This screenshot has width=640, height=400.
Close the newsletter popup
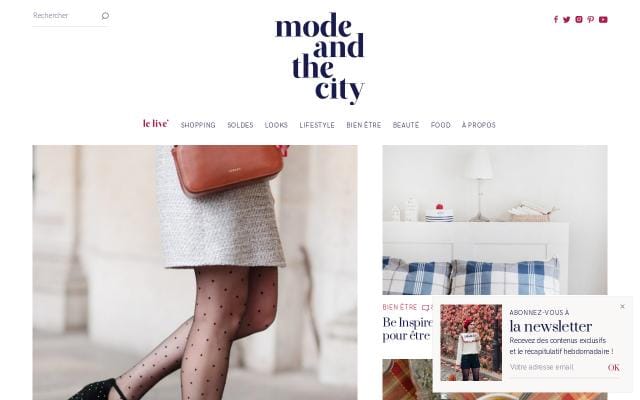622,306
